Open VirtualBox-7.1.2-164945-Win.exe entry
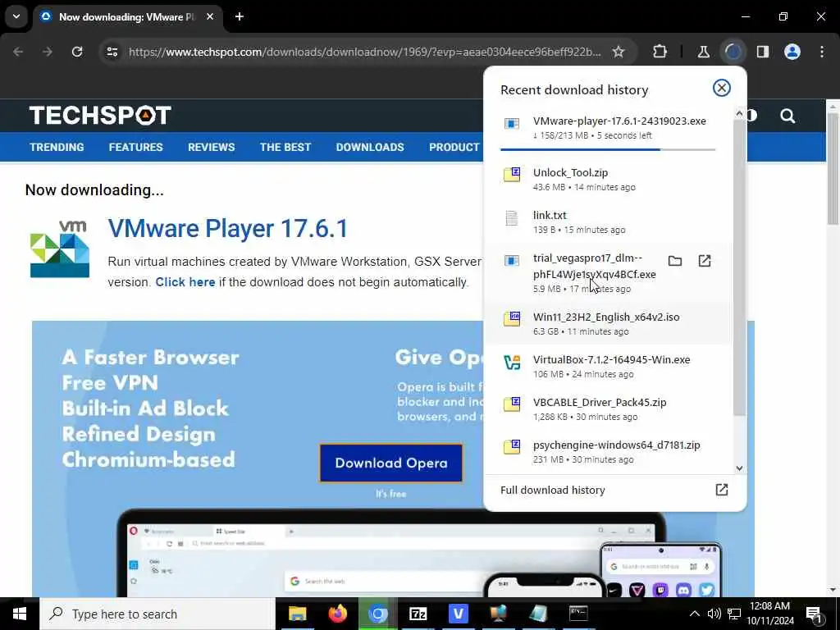This screenshot has height=630, width=840. tap(608, 367)
